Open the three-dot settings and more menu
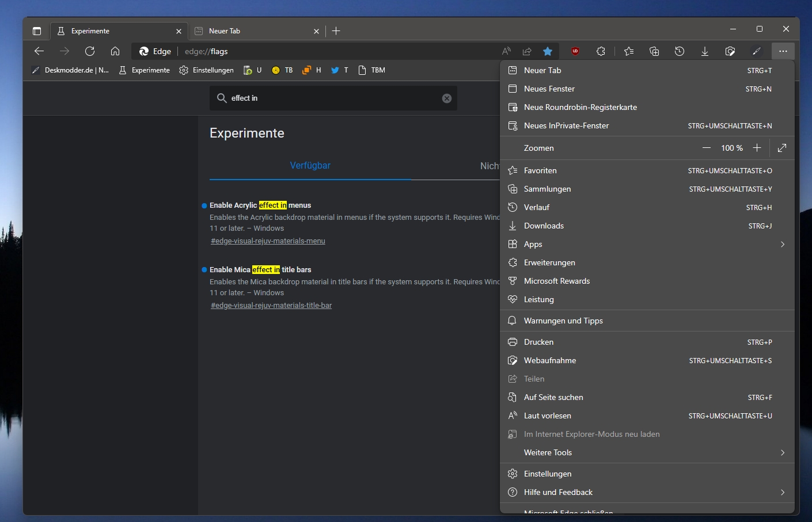 (783, 51)
